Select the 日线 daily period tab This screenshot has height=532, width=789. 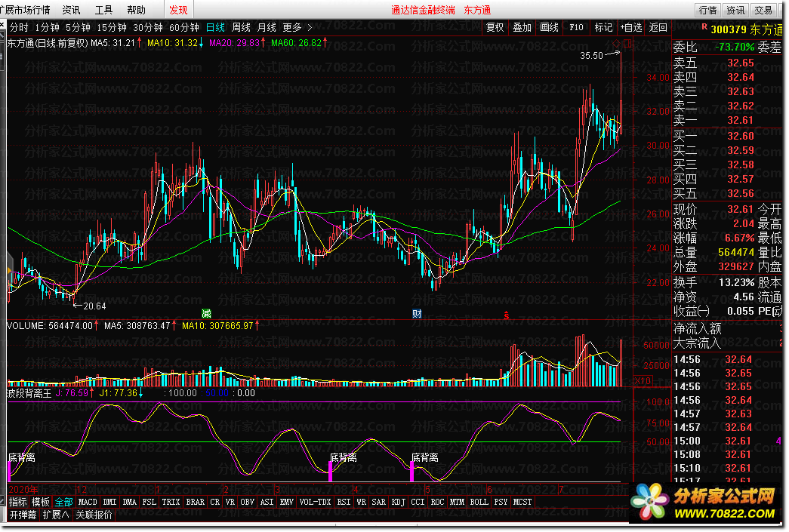tap(215, 28)
